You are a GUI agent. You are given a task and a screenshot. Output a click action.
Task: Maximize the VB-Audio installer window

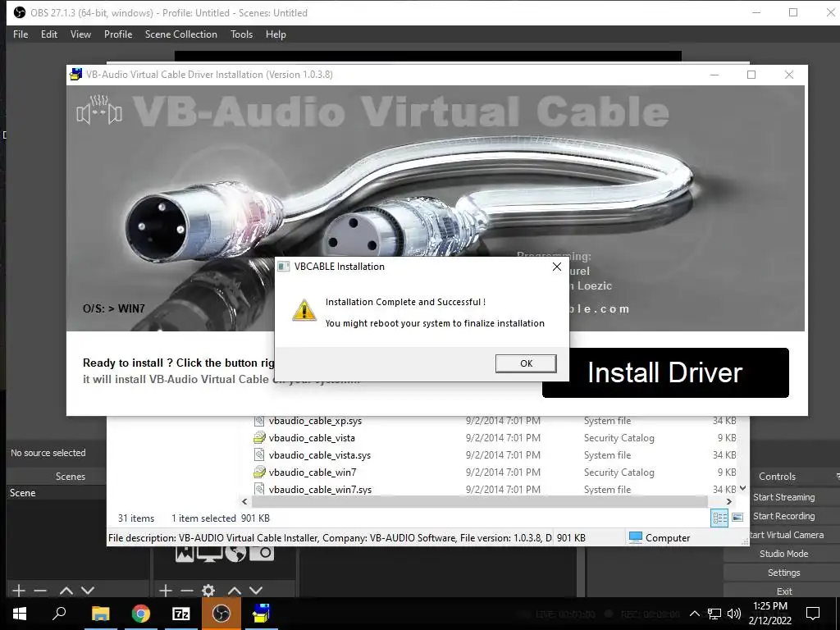point(751,75)
